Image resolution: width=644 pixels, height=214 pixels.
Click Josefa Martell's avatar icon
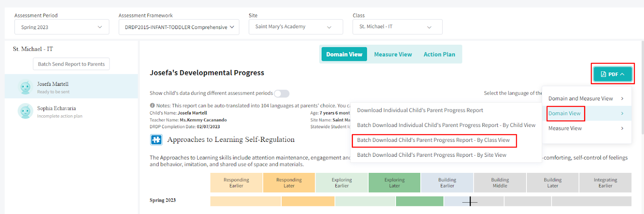(x=25, y=87)
